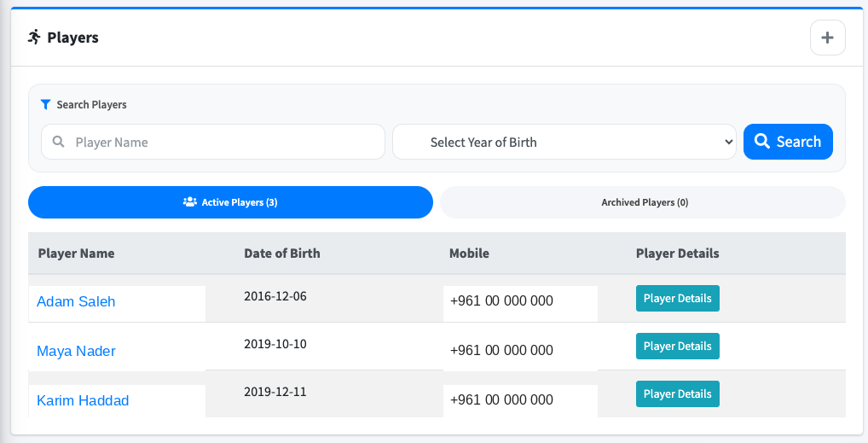Image resolution: width=868 pixels, height=443 pixels.
Task: Select date of birth 2019-10-10
Action: point(275,344)
